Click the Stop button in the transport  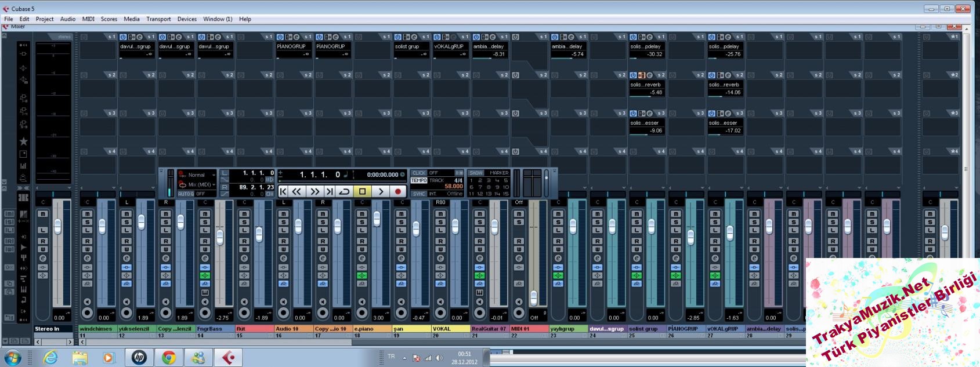tap(362, 191)
